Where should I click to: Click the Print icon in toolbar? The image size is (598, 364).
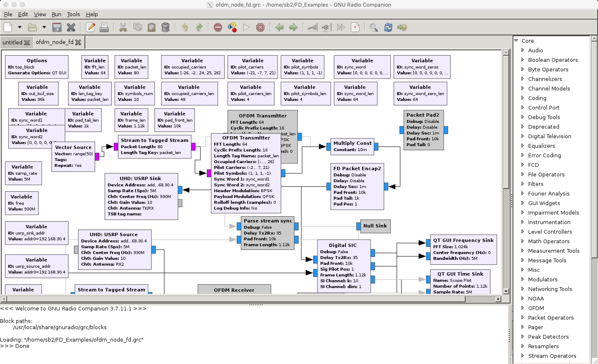104,27
